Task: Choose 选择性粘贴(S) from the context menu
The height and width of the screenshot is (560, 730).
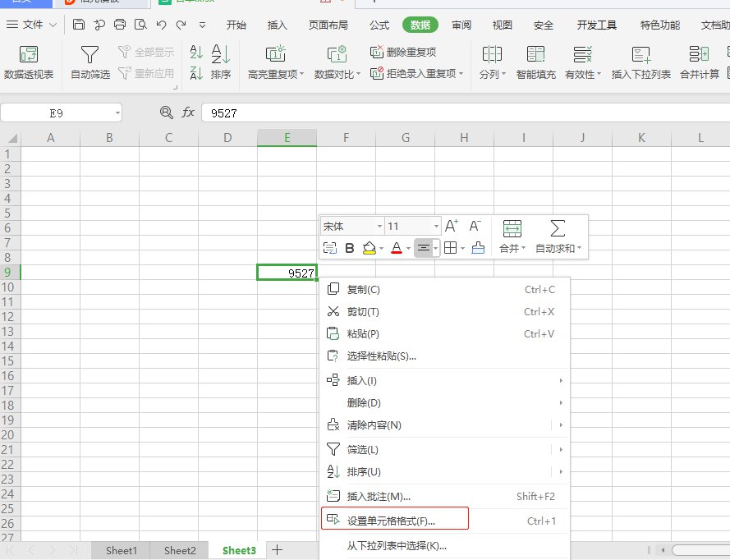Action: 444,356
